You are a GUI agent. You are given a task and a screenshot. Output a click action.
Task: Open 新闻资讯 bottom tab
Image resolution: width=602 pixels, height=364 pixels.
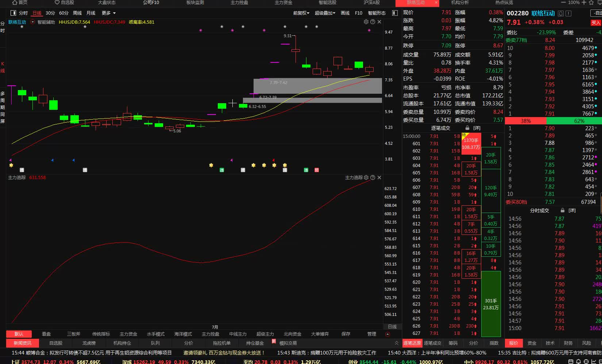coord(23,343)
